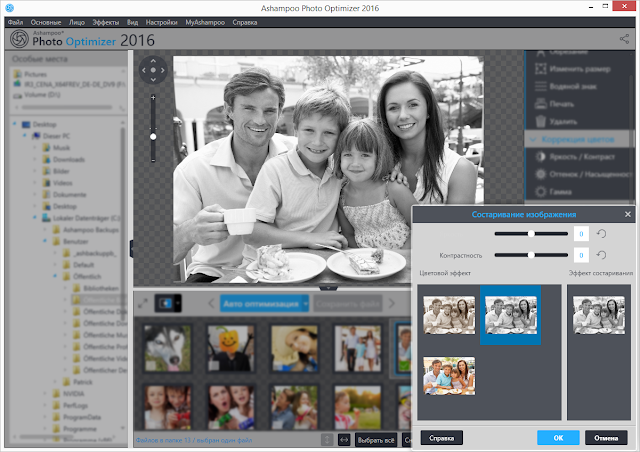Screen dimensions: 640x452
Task: Select the Эффект состаривания preview thumbnail
Action: (x=599, y=315)
